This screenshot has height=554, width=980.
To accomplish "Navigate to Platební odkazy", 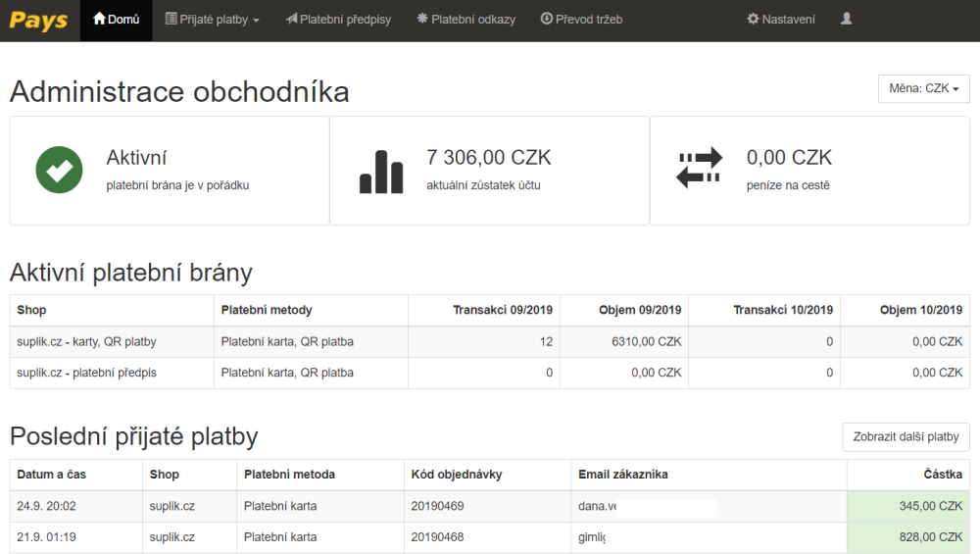I will coord(465,20).
